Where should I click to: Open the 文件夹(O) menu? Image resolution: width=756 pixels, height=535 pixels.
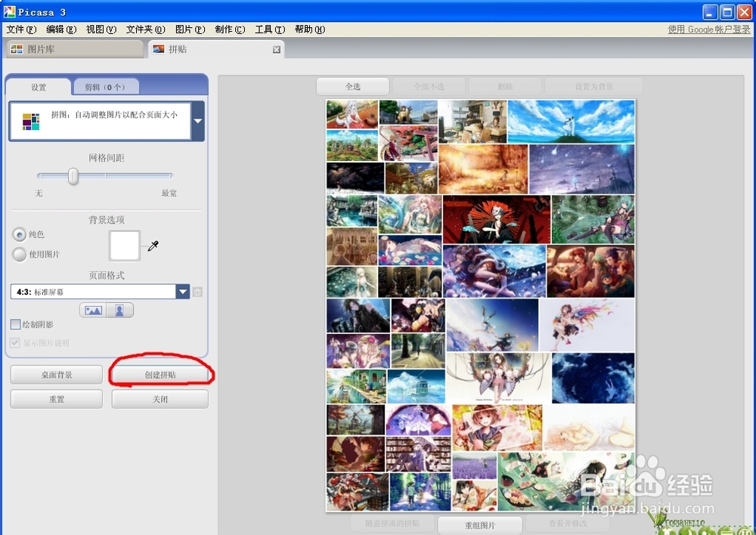click(x=146, y=29)
